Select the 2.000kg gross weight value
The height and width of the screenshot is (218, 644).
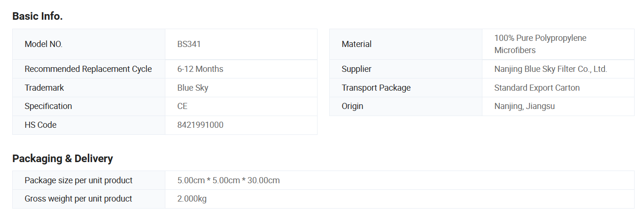tap(192, 199)
